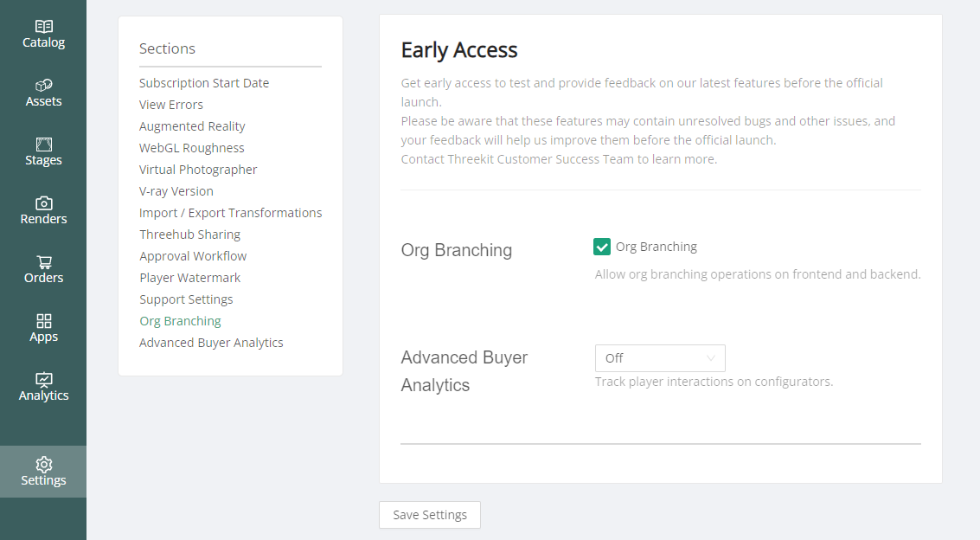Image resolution: width=980 pixels, height=540 pixels.
Task: Open the Advanced Buyer Analytics dropdown
Action: [x=660, y=358]
